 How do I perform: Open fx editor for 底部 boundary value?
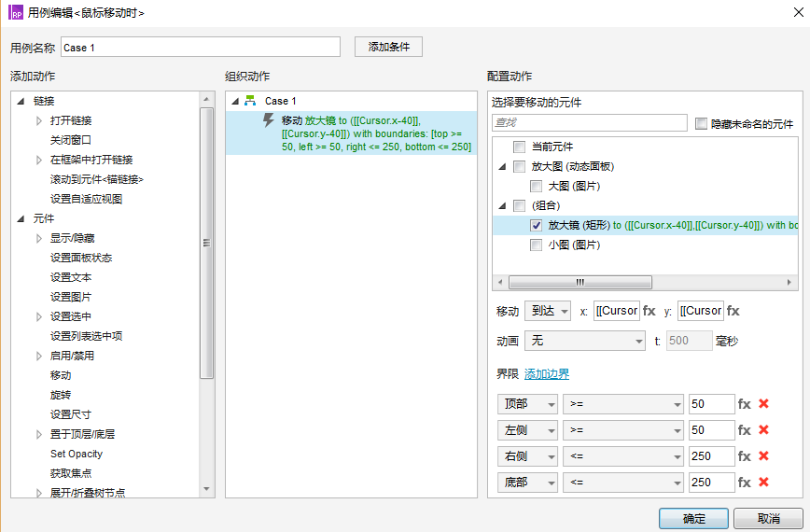point(745,483)
